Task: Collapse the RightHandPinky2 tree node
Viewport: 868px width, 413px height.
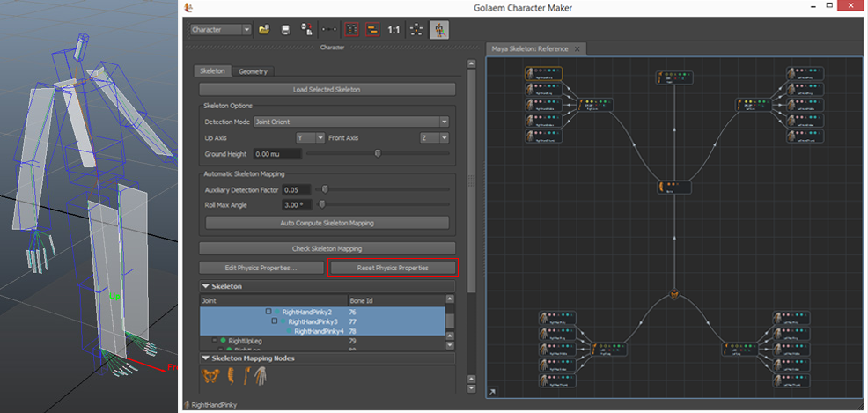Action: pos(268,312)
